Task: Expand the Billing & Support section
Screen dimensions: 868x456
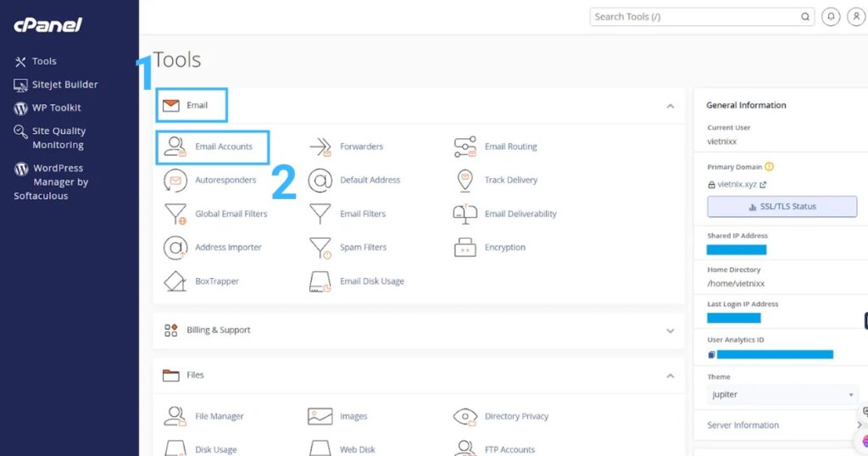Action: (670, 331)
